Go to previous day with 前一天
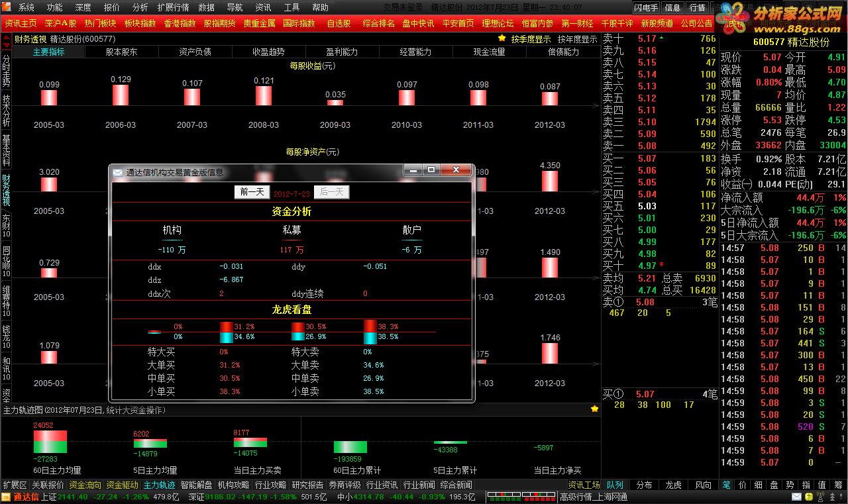The image size is (848, 504). pos(252,192)
